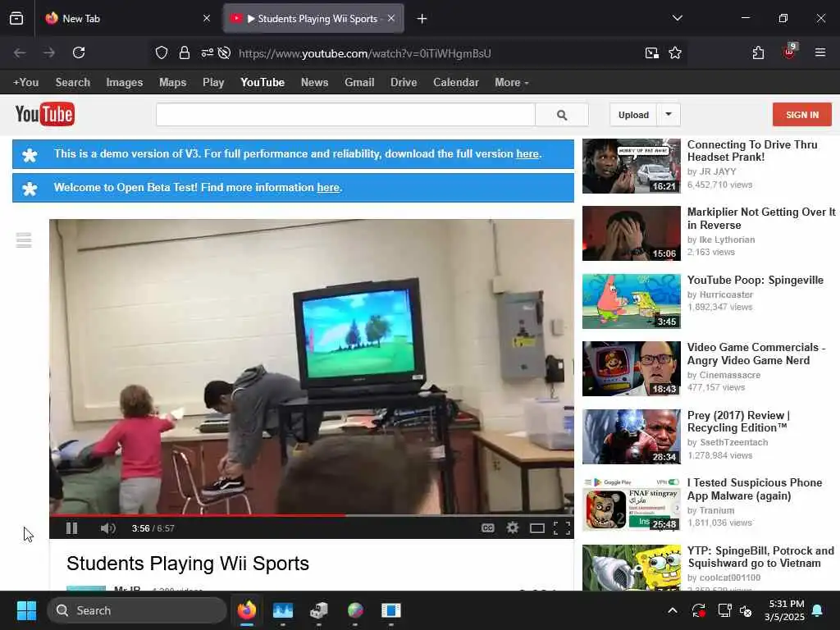Open Gmail in the Google bar
This screenshot has height=630, width=840.
click(x=359, y=83)
